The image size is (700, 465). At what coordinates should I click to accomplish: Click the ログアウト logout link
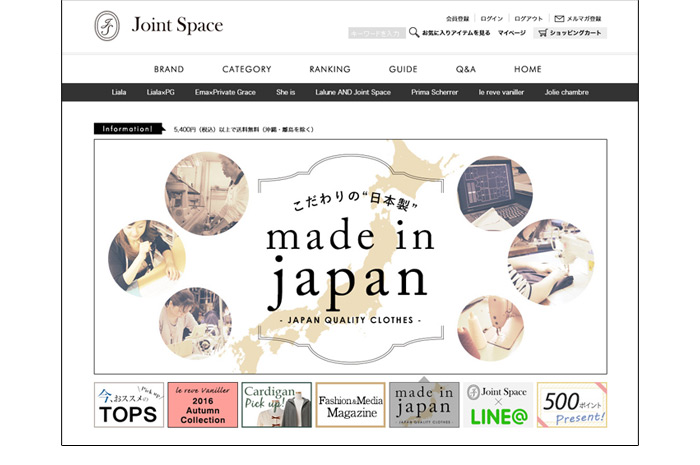coord(529,19)
